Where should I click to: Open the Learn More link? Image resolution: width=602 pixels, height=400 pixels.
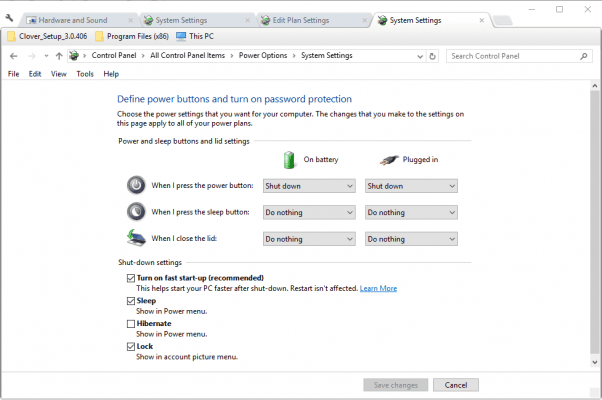pos(378,288)
